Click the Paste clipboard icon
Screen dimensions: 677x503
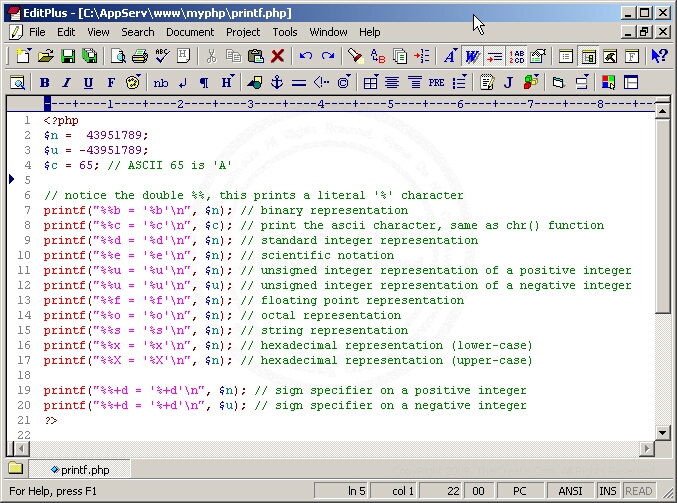click(256, 56)
